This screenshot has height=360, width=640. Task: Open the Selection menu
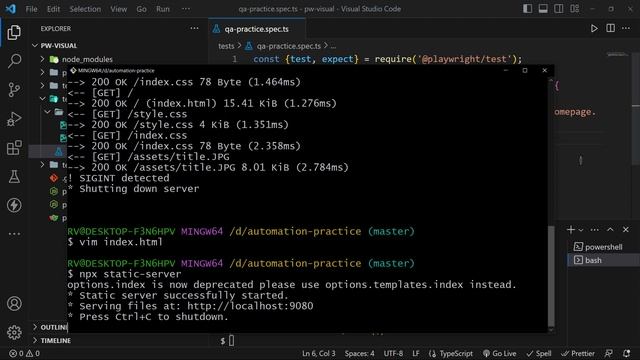(85, 9)
